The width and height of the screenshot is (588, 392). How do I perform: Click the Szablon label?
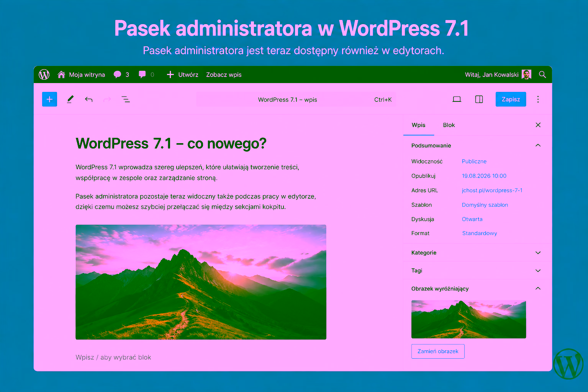tap(421, 205)
